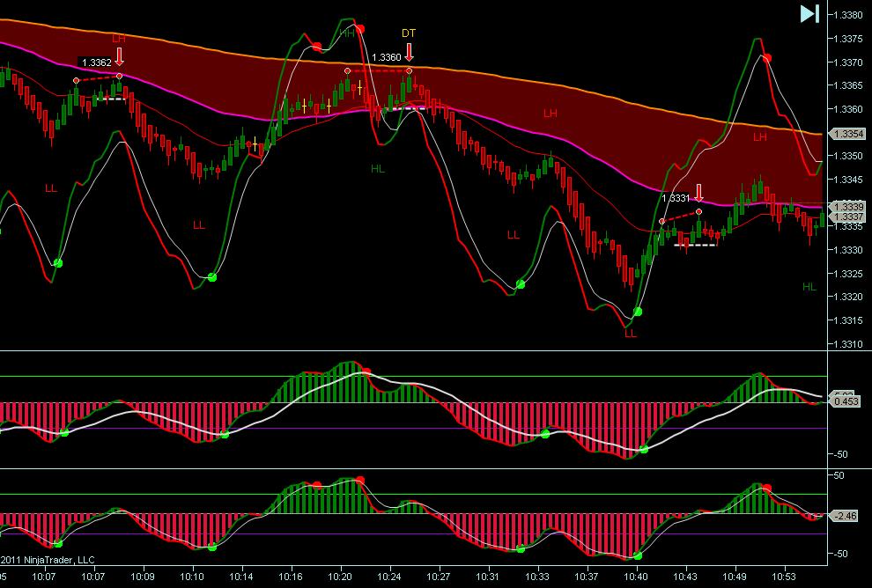Click the 10:20 time axis label
Viewport: 872px width, 588px height.
tap(340, 577)
